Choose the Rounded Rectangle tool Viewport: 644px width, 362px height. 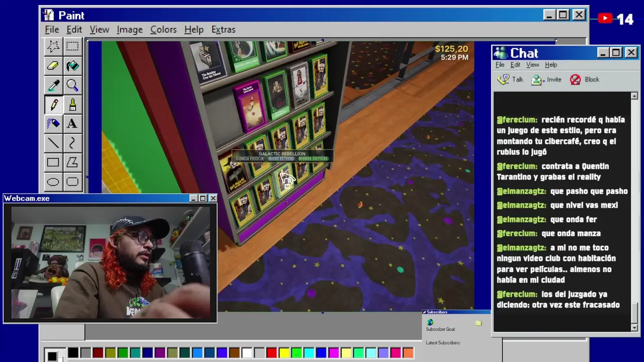click(x=72, y=182)
